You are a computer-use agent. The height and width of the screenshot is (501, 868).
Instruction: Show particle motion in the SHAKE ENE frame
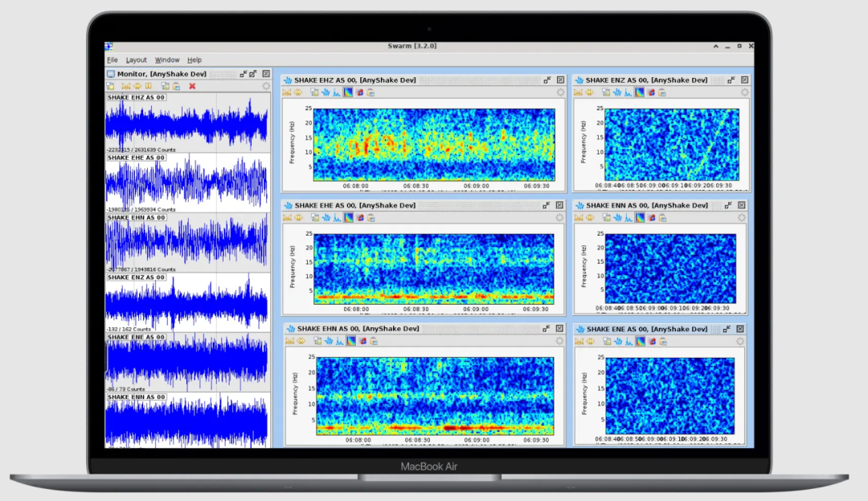pyautogui.click(x=652, y=342)
